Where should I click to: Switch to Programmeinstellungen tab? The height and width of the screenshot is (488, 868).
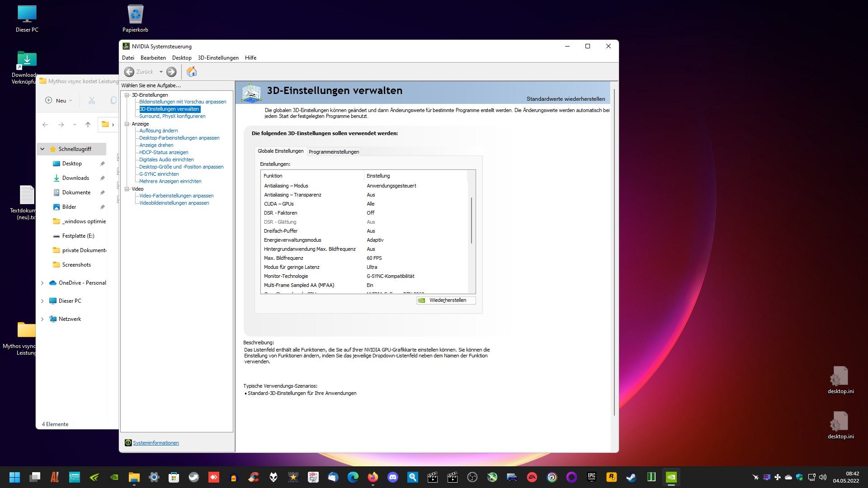(x=334, y=152)
